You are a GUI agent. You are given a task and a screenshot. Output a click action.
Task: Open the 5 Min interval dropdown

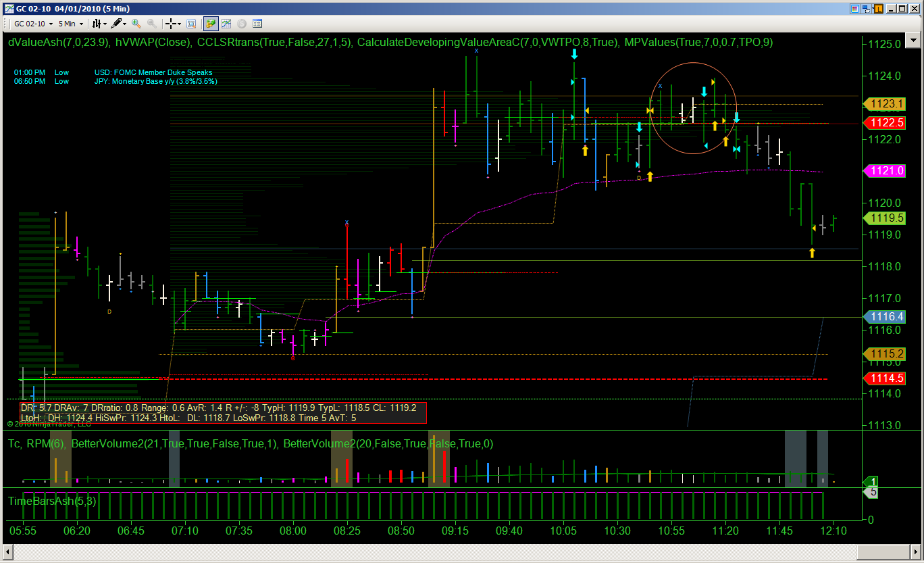point(70,24)
